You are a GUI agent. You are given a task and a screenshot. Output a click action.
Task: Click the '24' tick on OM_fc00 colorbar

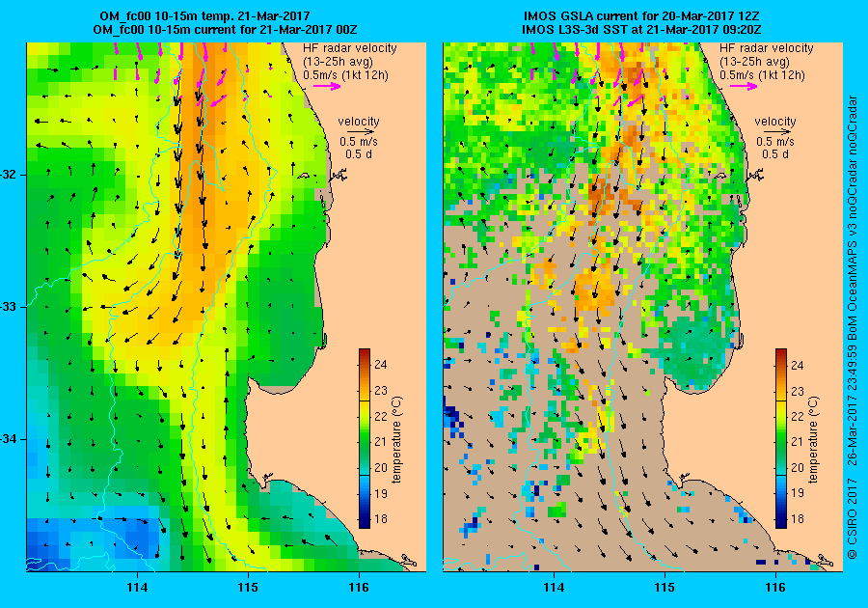[381, 365]
